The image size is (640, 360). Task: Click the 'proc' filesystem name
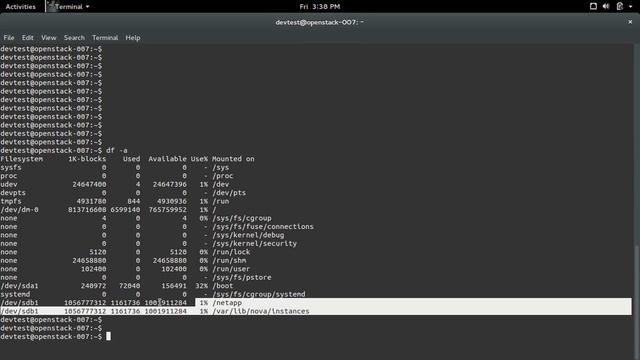9,176
